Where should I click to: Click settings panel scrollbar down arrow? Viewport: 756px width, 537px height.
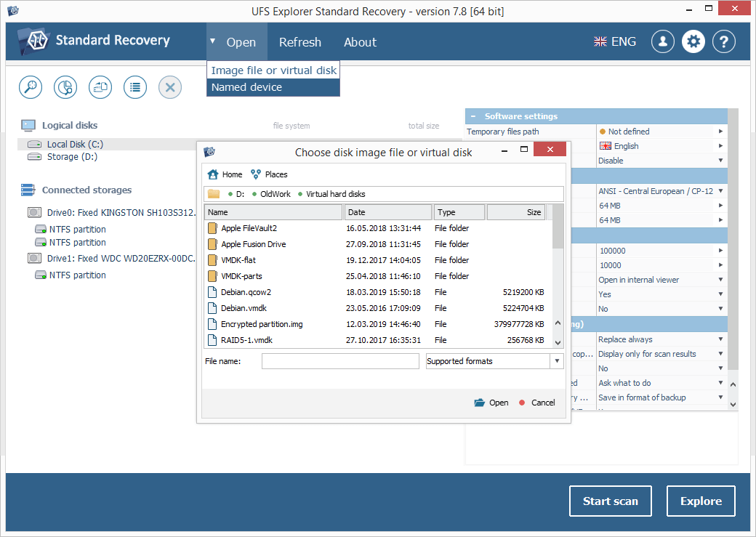[733, 405]
